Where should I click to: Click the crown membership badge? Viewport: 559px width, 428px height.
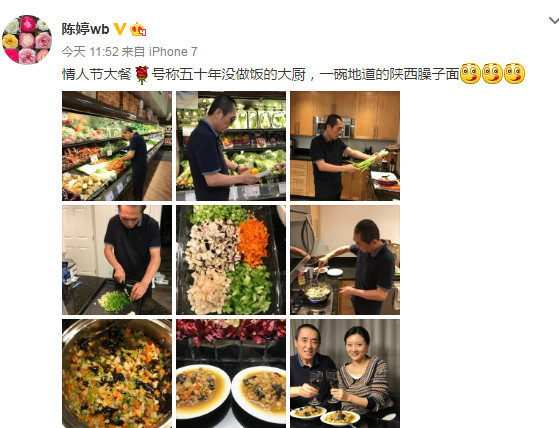coord(138,29)
